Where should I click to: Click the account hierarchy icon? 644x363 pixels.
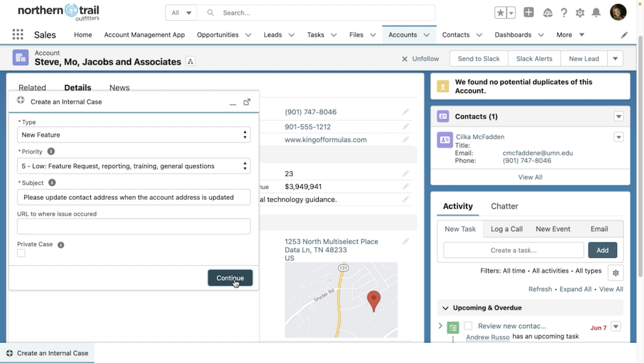[x=190, y=62]
